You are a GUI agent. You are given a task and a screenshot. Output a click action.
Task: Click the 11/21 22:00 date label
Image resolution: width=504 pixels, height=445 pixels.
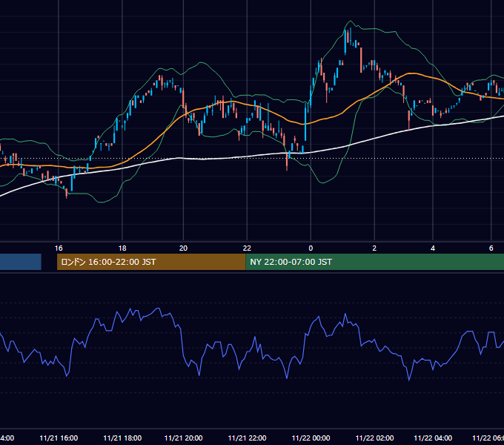click(247, 438)
